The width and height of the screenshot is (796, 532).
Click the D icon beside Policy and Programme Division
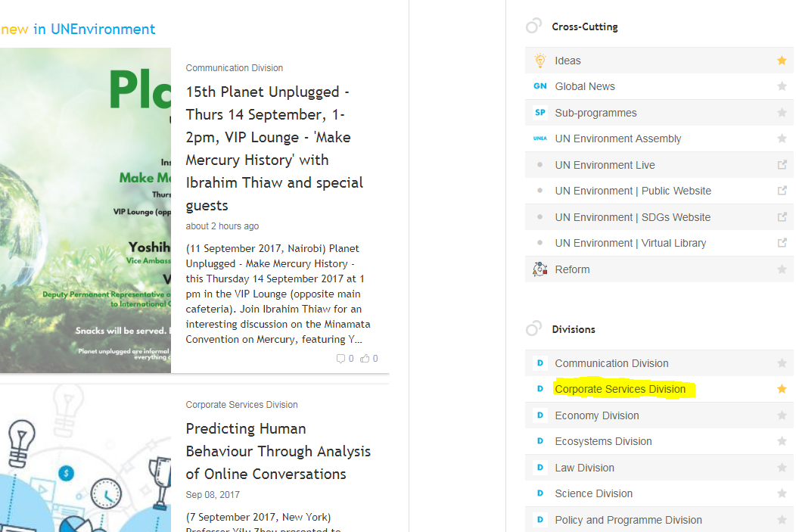540,520
